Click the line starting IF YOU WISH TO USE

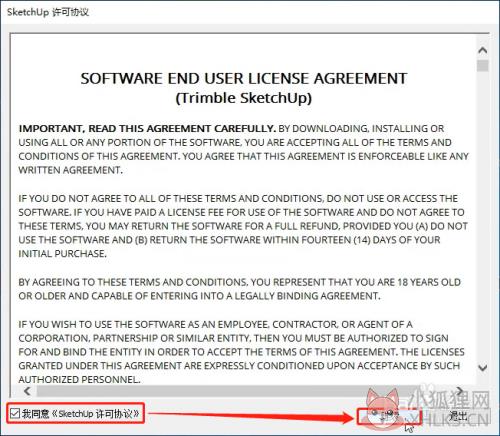pos(215,324)
